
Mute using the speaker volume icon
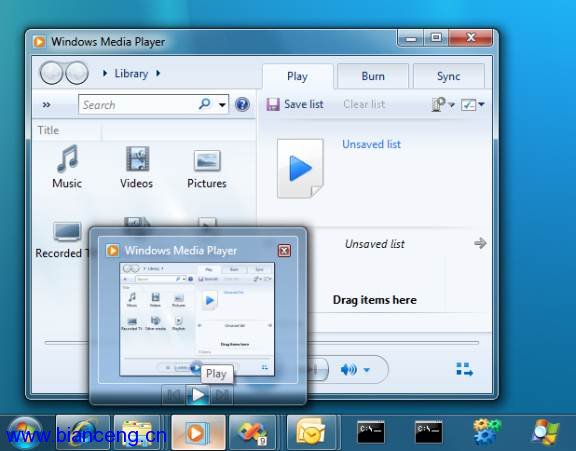349,369
